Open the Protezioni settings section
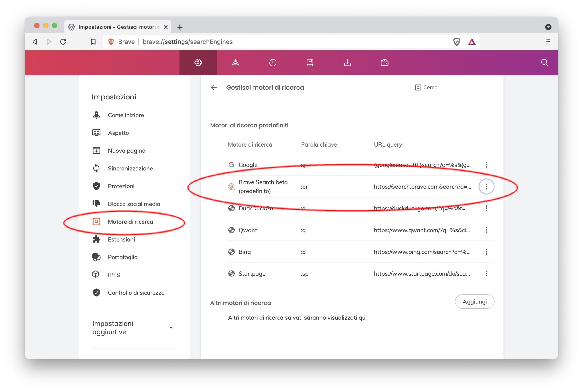 pyautogui.click(x=121, y=186)
